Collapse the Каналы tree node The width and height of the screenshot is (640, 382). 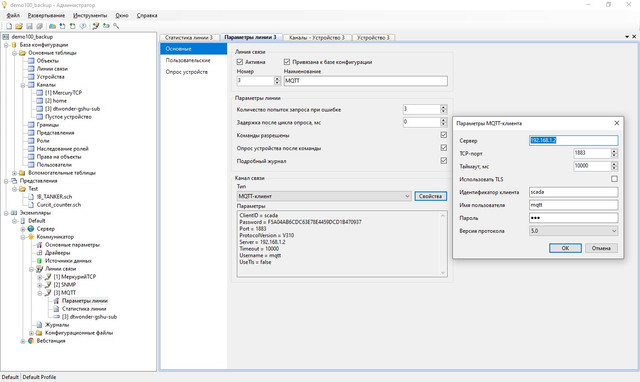23,85
